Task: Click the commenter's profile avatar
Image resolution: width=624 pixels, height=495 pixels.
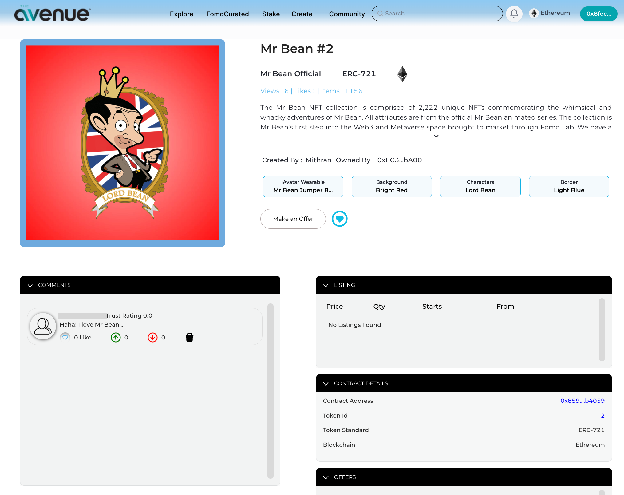Action: pyautogui.click(x=42, y=325)
